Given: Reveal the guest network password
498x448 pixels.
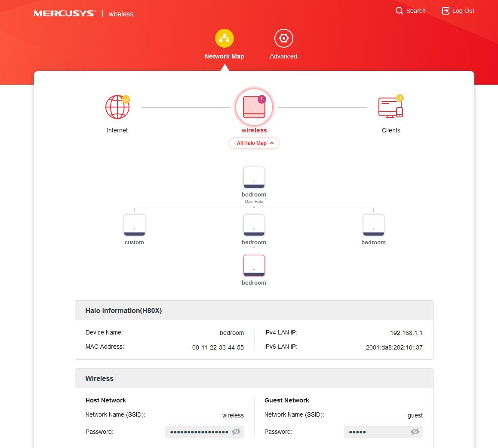Looking at the screenshot, I should pos(415,432).
